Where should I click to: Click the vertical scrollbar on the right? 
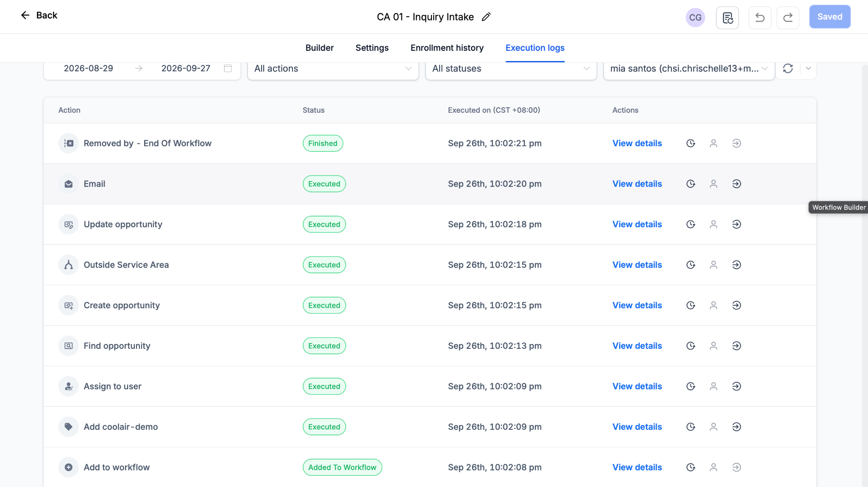(x=865, y=276)
